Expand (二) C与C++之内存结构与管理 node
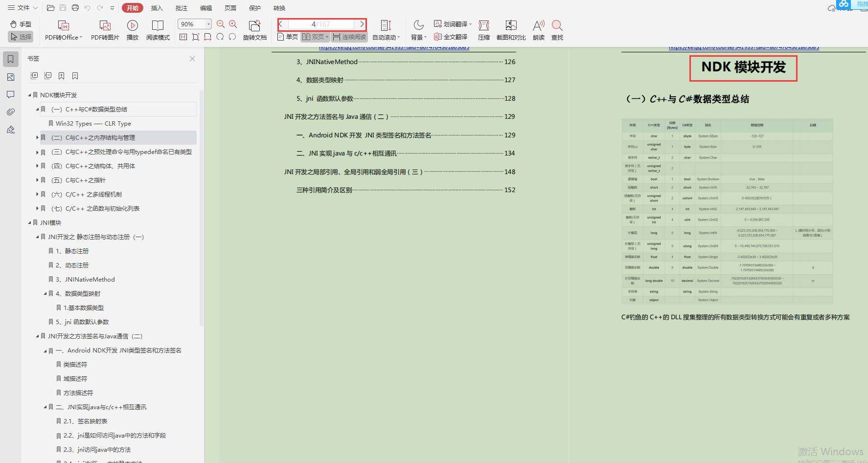Viewport: 868px width, 463px height. tap(37, 138)
